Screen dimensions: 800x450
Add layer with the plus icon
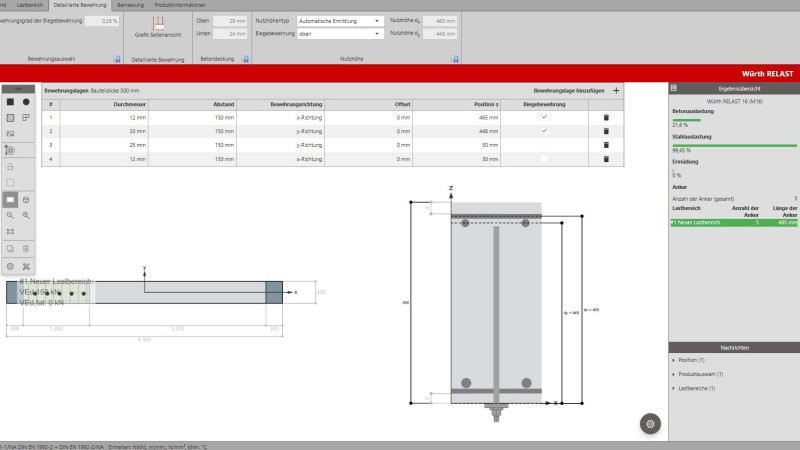[x=616, y=90]
